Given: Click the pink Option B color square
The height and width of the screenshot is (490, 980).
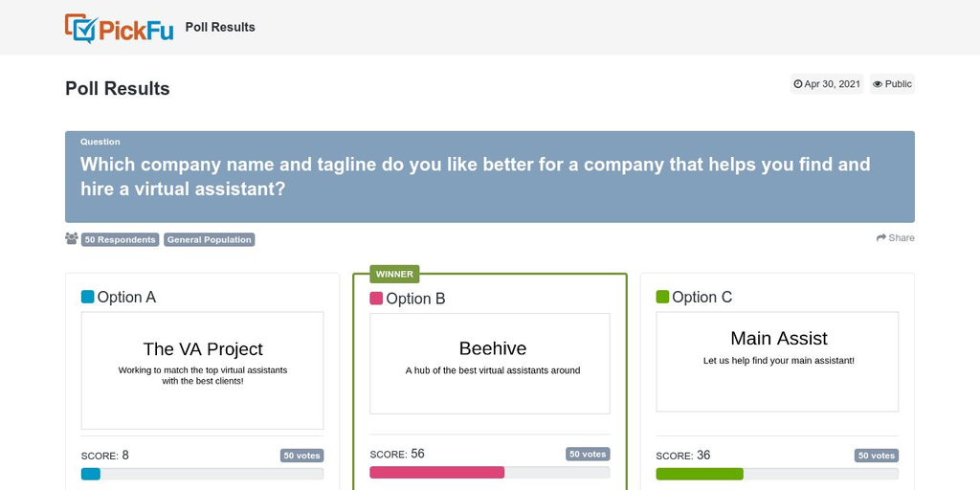Looking at the screenshot, I should (376, 299).
